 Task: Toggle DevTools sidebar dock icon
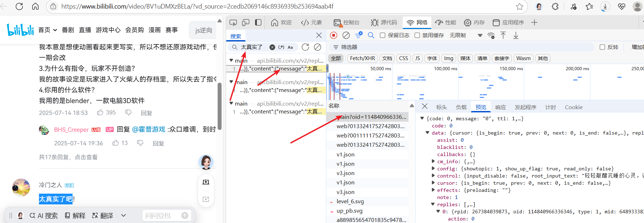pos(258,23)
